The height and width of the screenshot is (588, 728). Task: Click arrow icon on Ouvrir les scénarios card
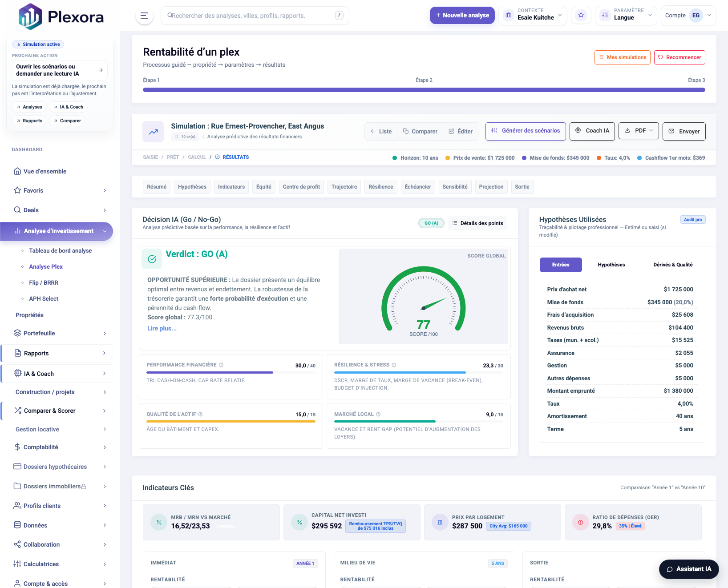coord(101,70)
